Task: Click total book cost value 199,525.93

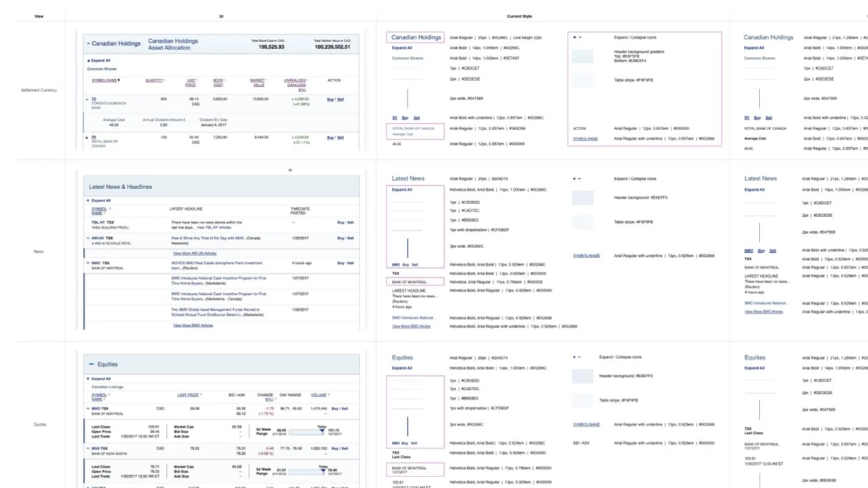Action: tap(271, 47)
